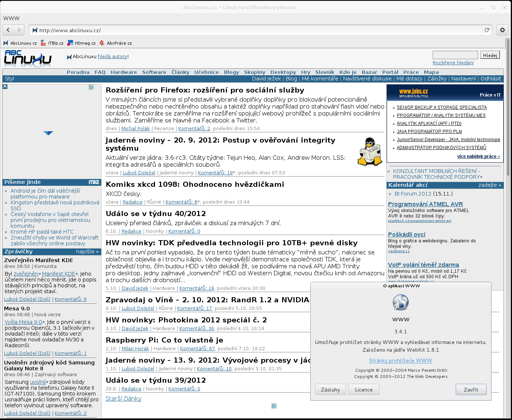Screen dimensions: 512x420
Task: Open the AbcLinuxu.cz bookmark
Action: pyautogui.click(x=20, y=43)
